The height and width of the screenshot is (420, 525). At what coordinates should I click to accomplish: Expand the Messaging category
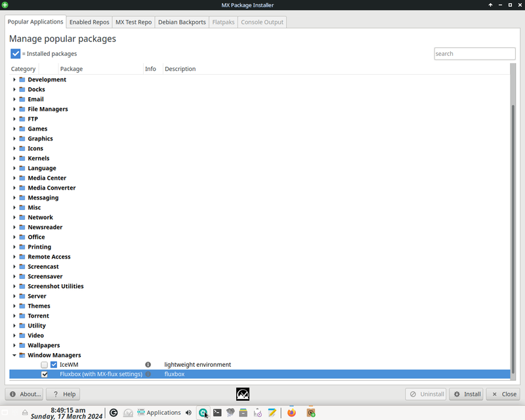click(x=14, y=198)
